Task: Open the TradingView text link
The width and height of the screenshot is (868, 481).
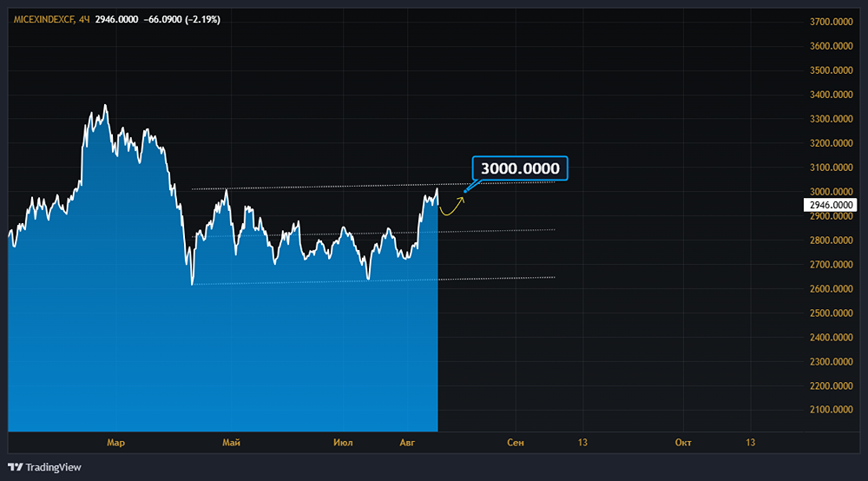Action: tap(53, 467)
